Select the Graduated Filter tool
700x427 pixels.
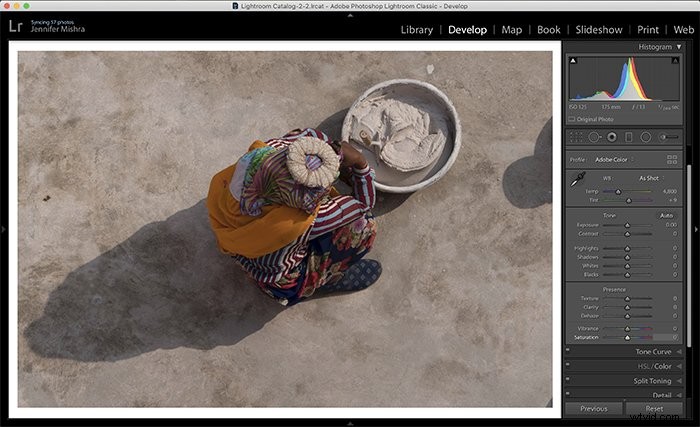tap(629, 137)
